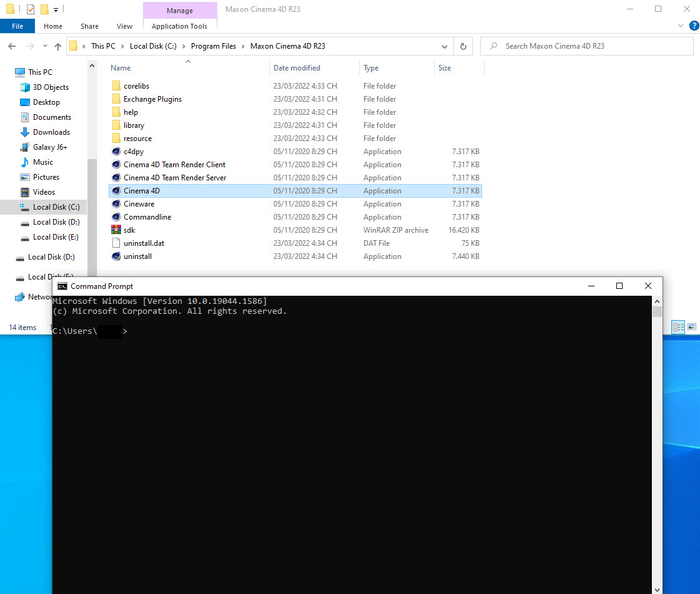
Task: Sort by the Type column header
Action: tap(371, 68)
